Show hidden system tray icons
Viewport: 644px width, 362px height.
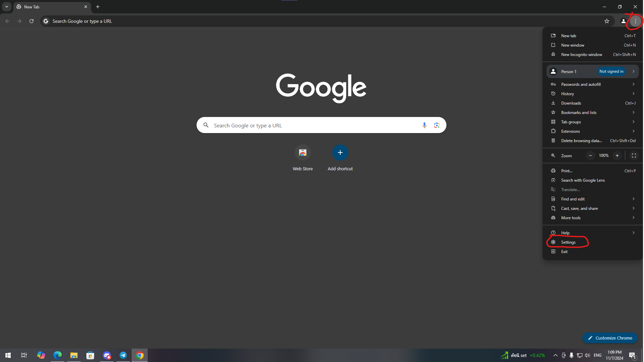(556, 356)
